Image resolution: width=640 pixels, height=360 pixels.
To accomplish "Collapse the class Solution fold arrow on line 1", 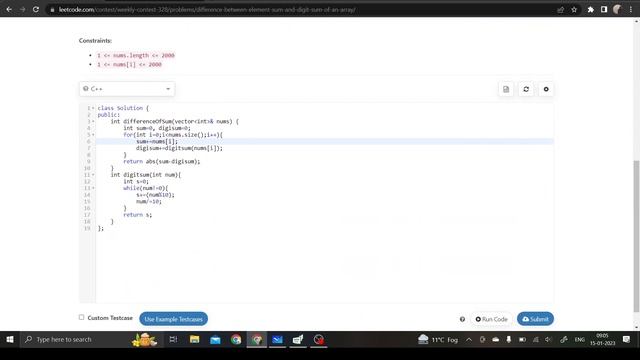I will tap(93, 108).
